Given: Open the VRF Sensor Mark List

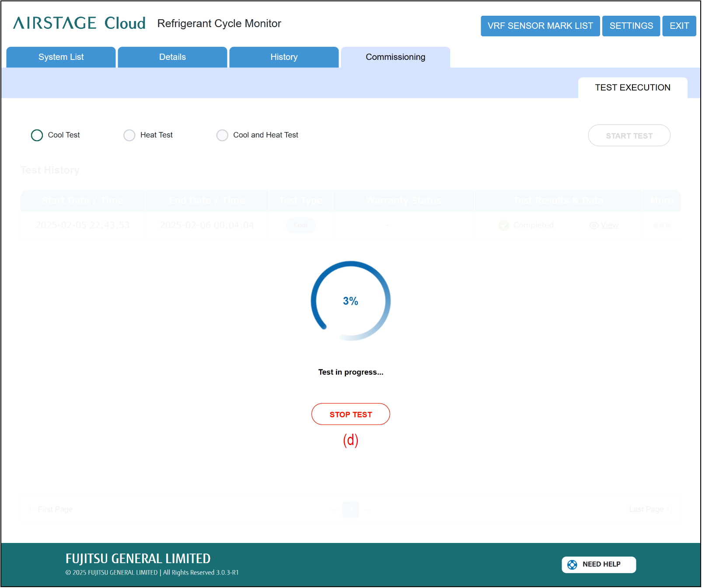Looking at the screenshot, I should click(x=540, y=26).
